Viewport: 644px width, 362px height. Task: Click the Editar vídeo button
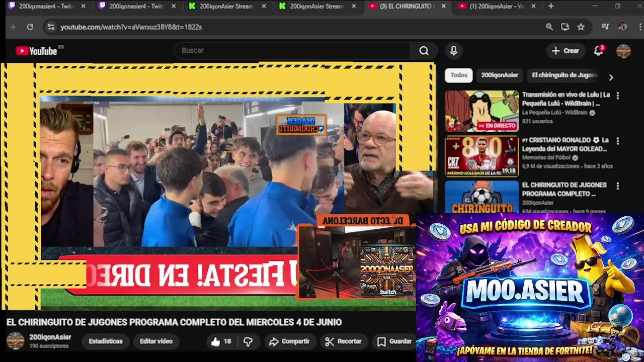156,341
